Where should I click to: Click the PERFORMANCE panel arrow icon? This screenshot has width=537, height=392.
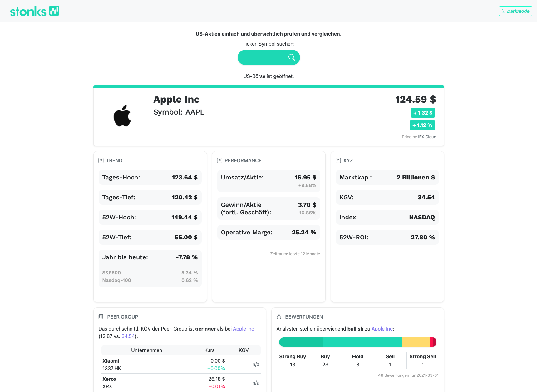click(x=219, y=160)
